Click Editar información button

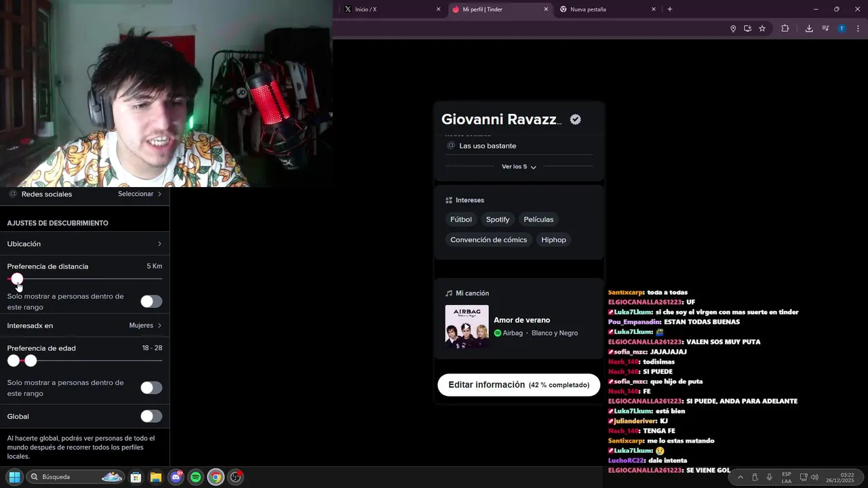519,385
